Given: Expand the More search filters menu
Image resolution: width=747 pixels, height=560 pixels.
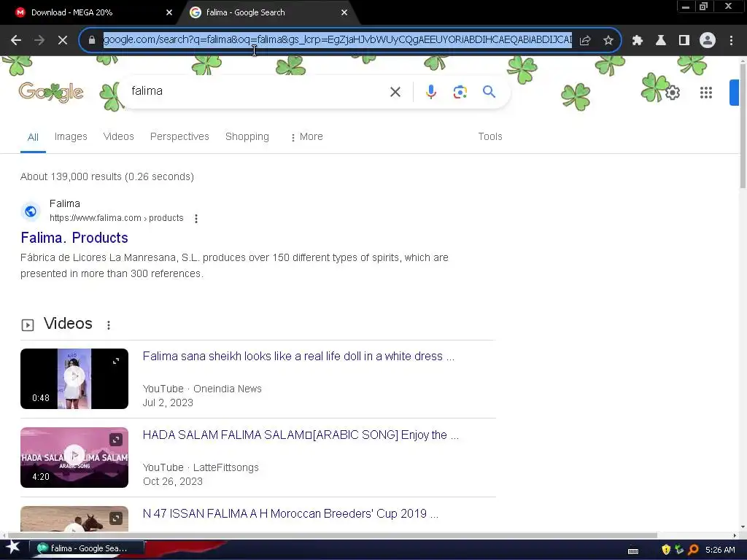Looking at the screenshot, I should click(x=307, y=136).
